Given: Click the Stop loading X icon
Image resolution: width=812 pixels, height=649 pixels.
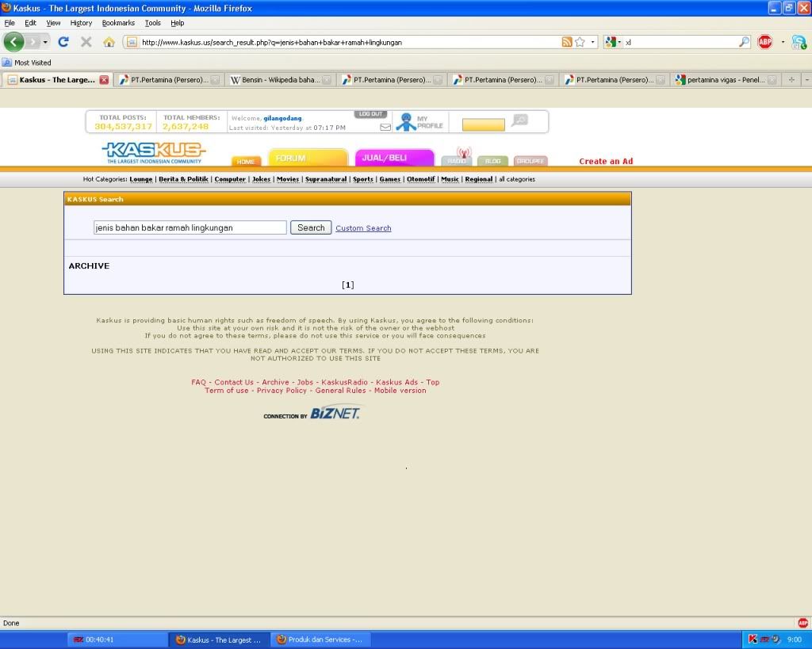Looking at the screenshot, I should [86, 42].
